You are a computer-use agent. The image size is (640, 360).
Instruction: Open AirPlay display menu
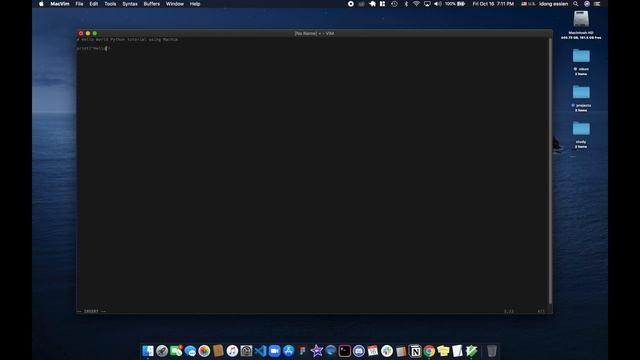(427, 4)
